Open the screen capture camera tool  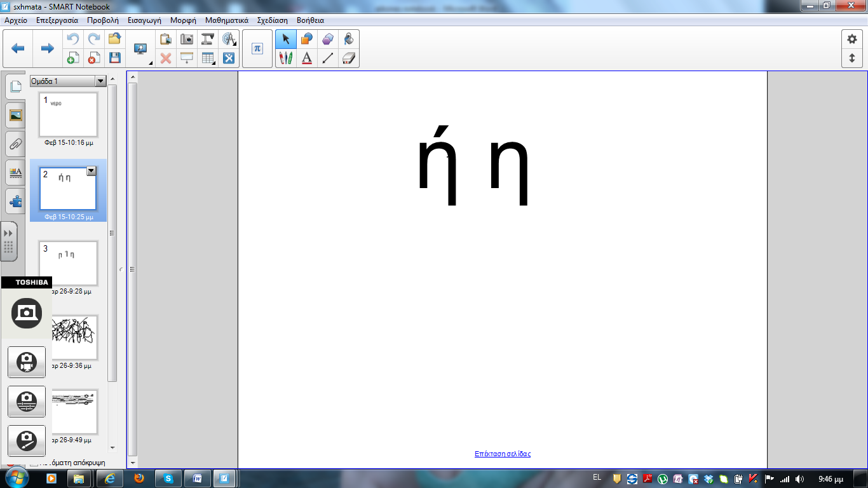(x=187, y=39)
